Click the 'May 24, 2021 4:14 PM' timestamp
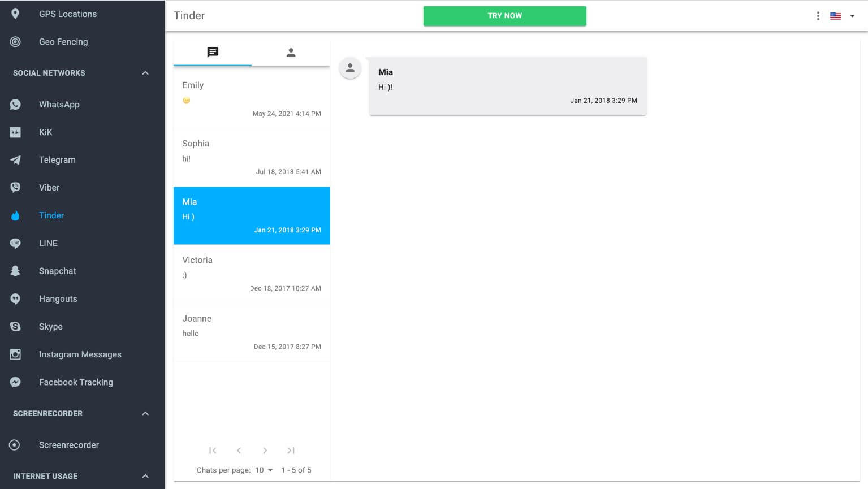The image size is (868, 489). 287,114
